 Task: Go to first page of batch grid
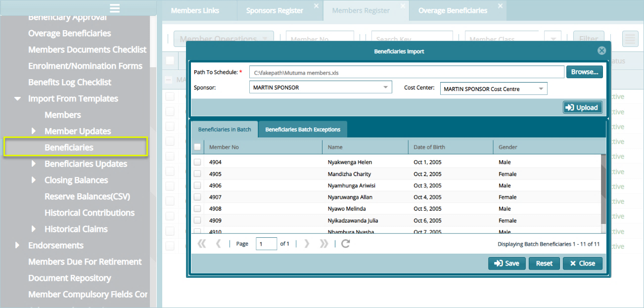201,244
